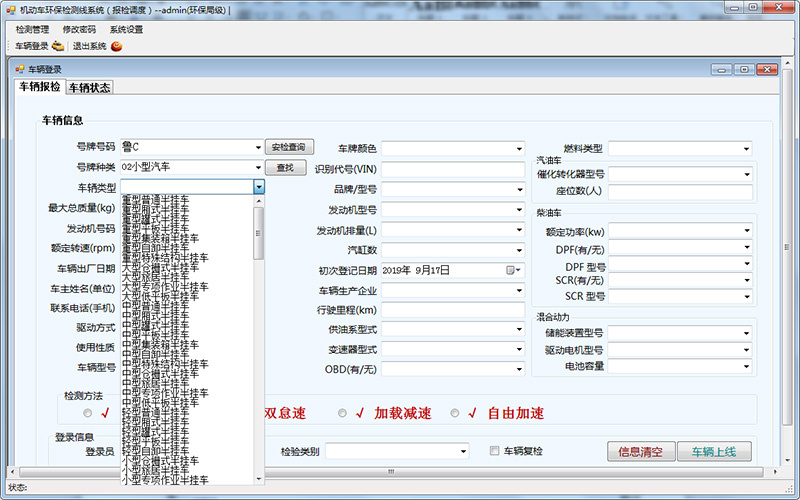
Task: Click the 车辆登录 toolbar label
Action: [32, 46]
